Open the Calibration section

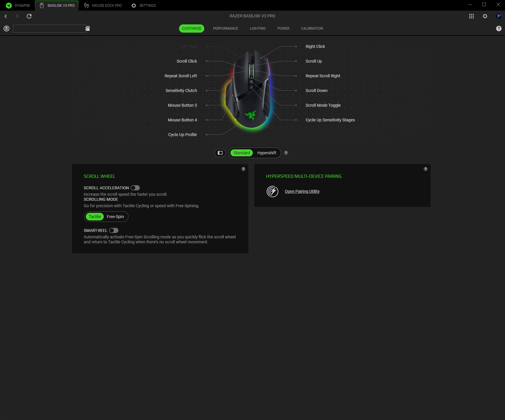pyautogui.click(x=312, y=29)
